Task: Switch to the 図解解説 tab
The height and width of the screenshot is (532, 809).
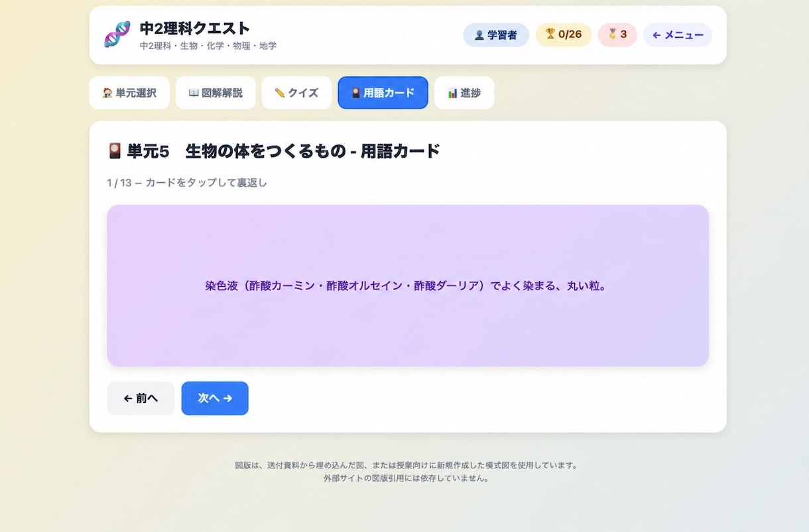Action: click(216, 93)
